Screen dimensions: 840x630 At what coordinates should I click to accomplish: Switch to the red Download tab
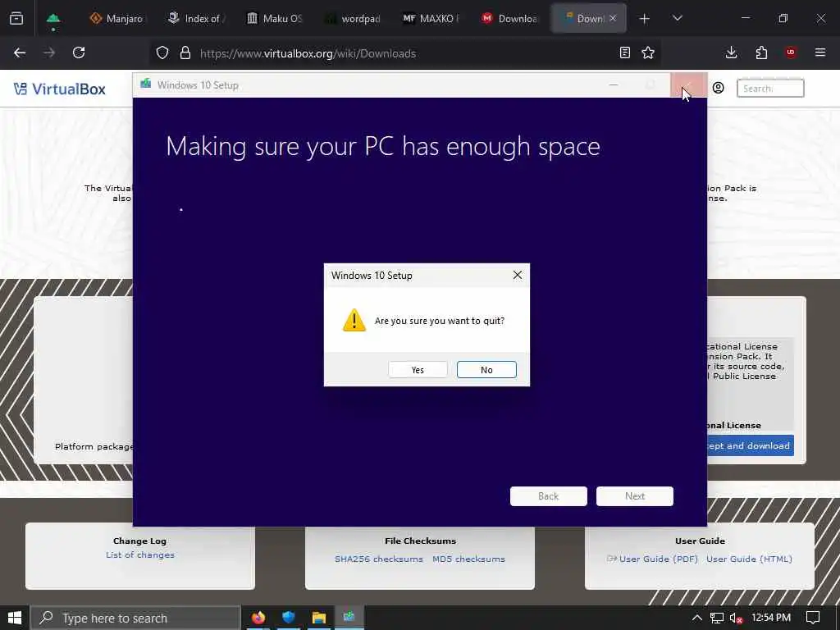click(509, 18)
